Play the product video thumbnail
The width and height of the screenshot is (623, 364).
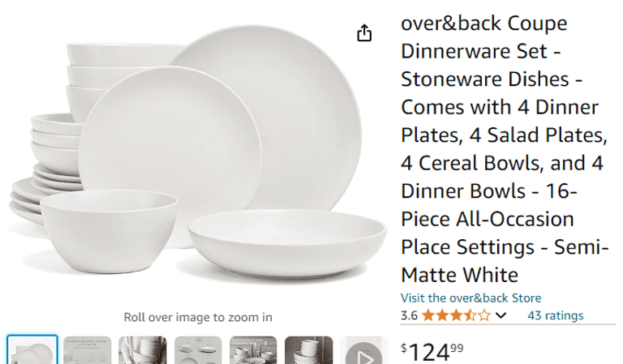click(x=363, y=350)
